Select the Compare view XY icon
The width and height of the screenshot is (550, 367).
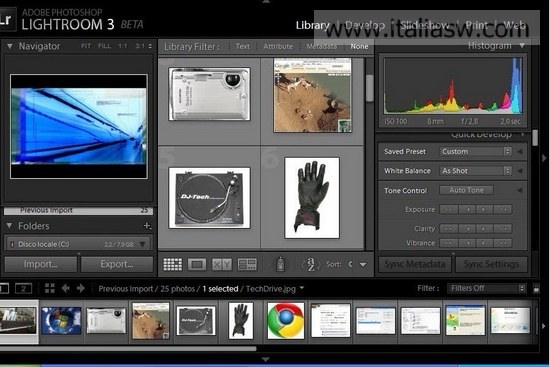222,264
